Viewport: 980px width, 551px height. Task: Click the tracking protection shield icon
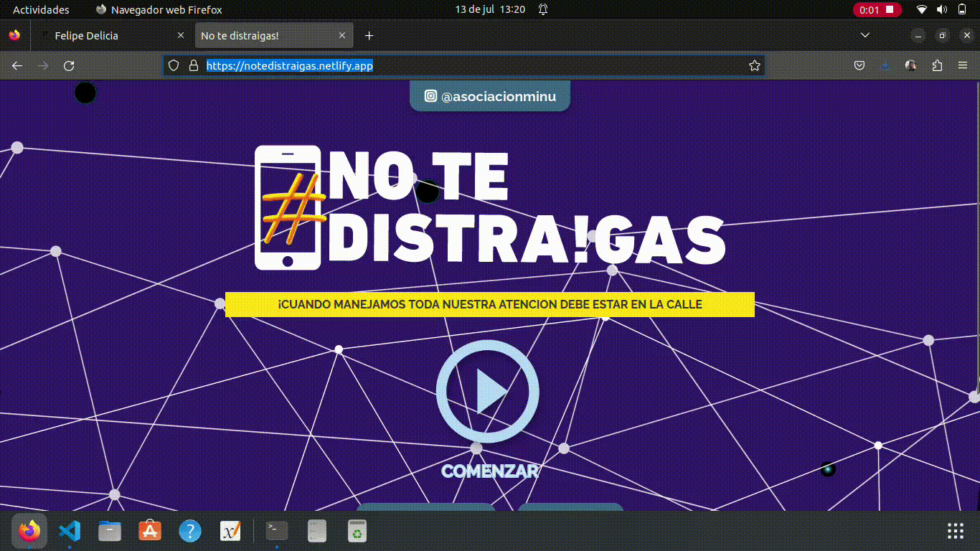point(174,65)
